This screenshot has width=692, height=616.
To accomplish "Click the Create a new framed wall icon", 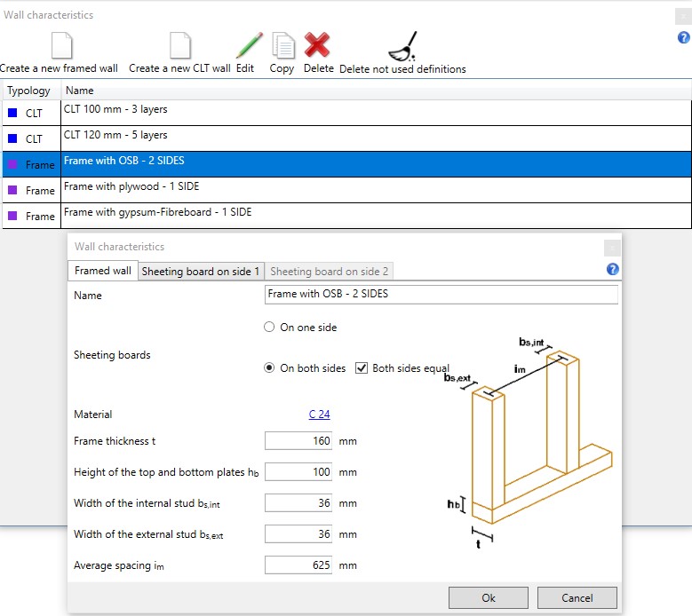I will pyautogui.click(x=61, y=45).
